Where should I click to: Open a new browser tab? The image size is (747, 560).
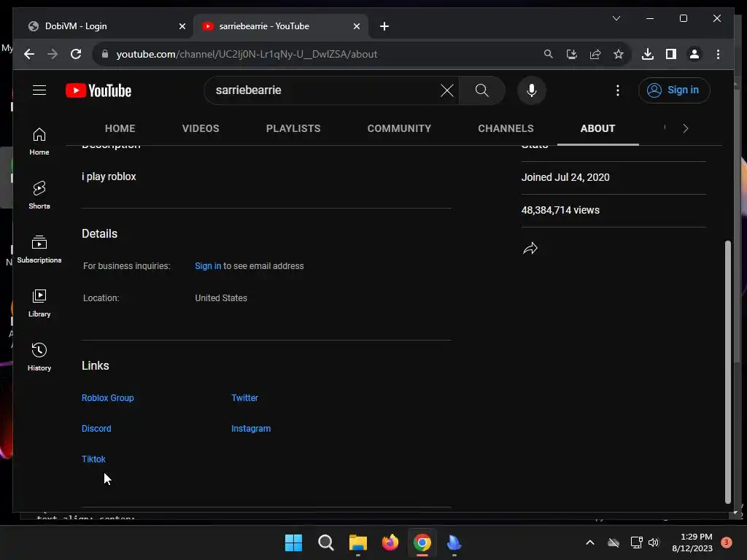pyautogui.click(x=384, y=26)
